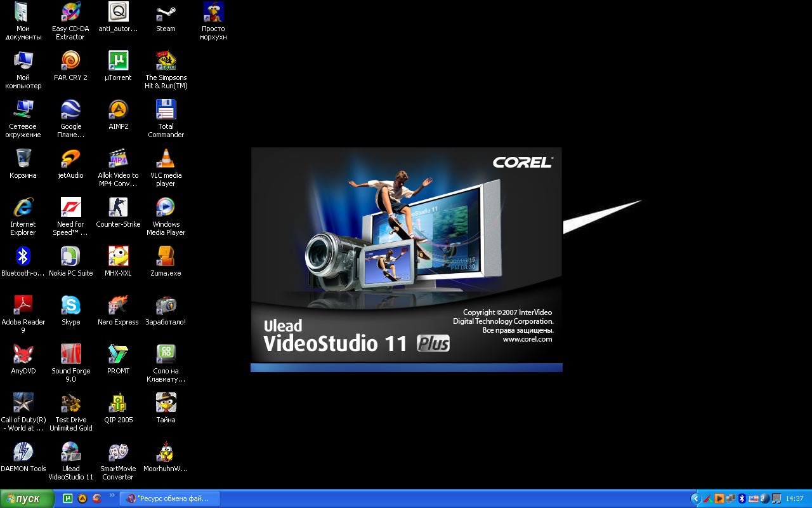Select the Заработало! desktop icon
This screenshot has width=812, height=508.
(x=166, y=305)
